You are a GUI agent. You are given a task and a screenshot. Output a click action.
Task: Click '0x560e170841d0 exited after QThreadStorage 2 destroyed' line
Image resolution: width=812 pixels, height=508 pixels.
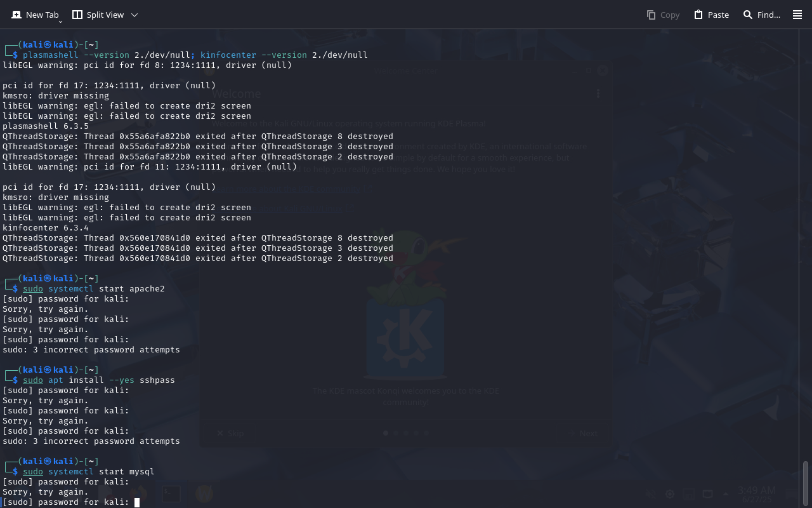click(198, 258)
